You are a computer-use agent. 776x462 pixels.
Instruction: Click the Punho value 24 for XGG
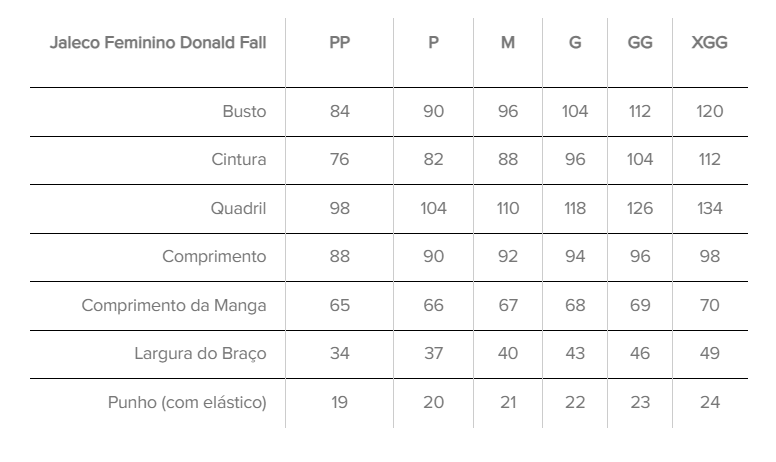[709, 402]
